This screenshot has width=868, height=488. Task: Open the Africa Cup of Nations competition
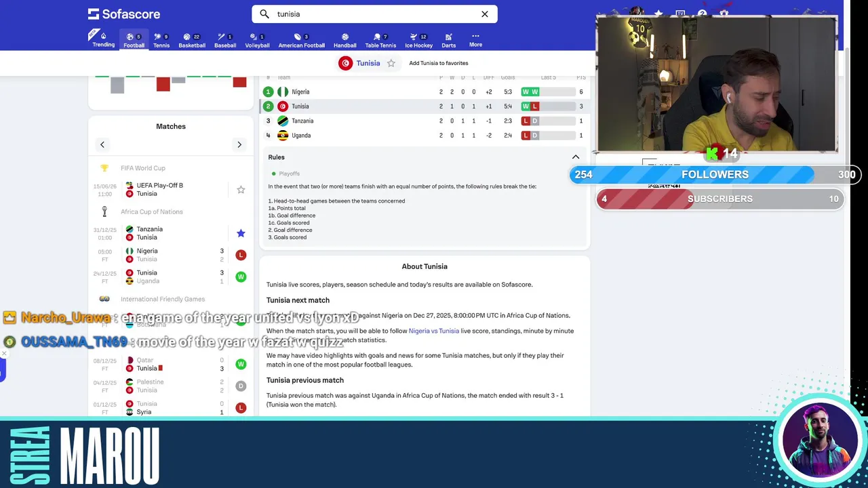pos(152,211)
